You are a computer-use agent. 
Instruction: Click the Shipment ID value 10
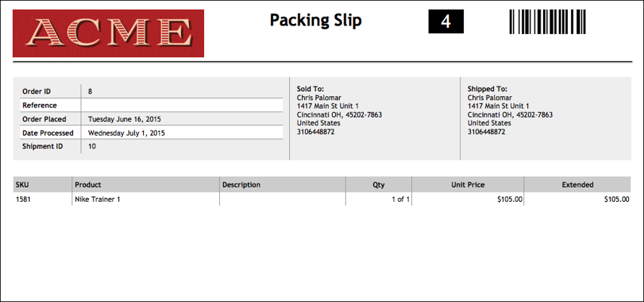click(92, 146)
